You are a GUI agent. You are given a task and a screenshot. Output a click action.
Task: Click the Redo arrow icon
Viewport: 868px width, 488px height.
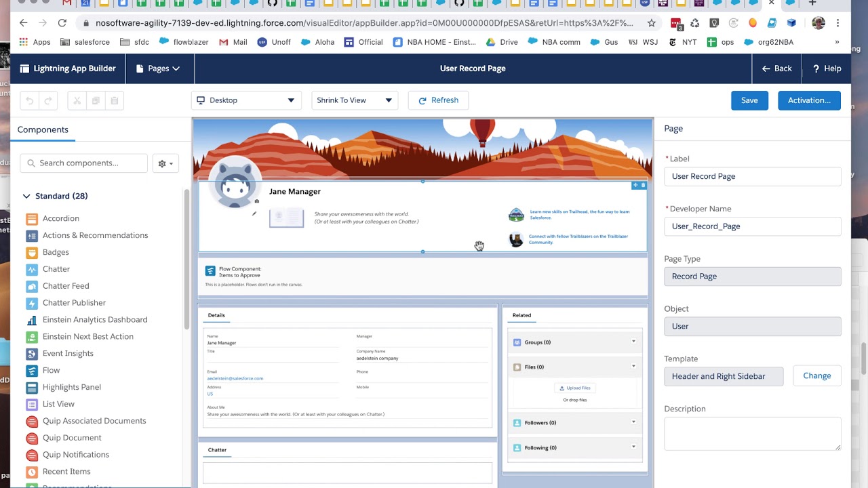48,100
